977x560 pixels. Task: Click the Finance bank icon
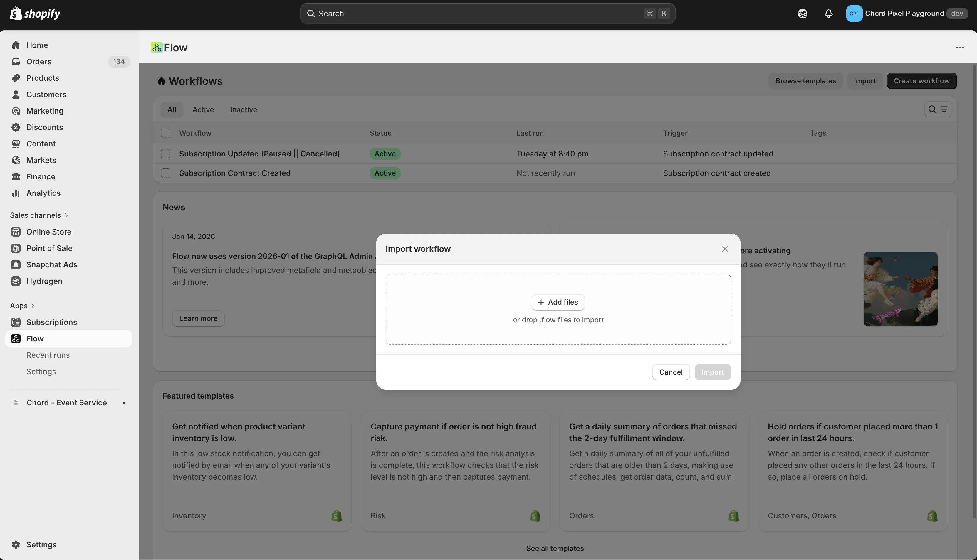pos(16,176)
